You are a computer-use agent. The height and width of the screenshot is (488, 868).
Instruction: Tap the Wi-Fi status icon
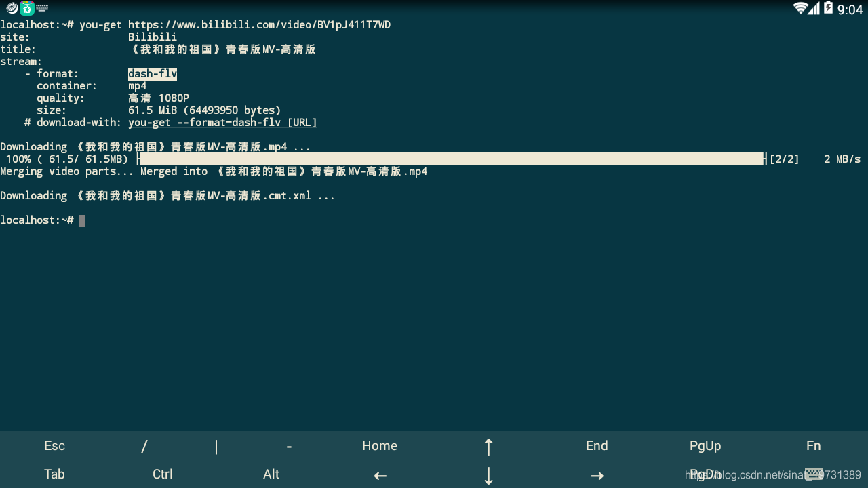800,8
